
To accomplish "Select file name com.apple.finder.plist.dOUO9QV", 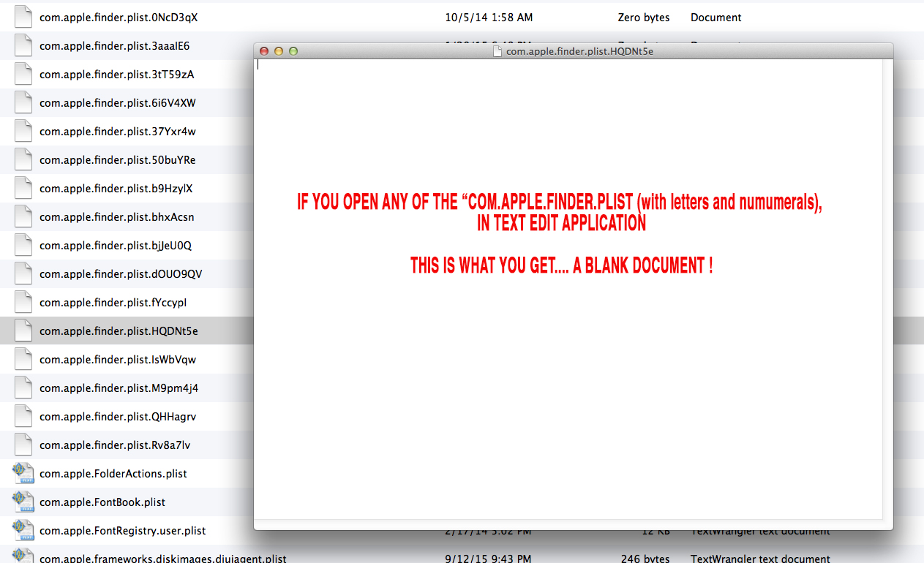I will (x=121, y=274).
